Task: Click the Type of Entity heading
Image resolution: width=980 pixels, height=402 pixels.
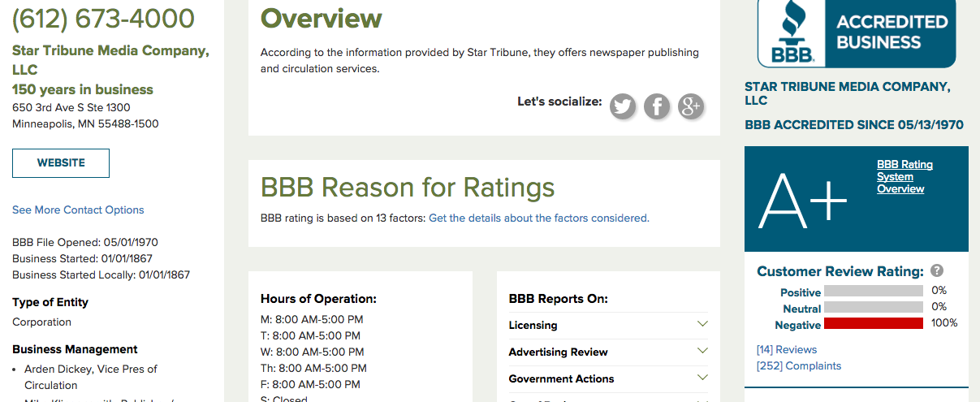Action: coord(50,302)
